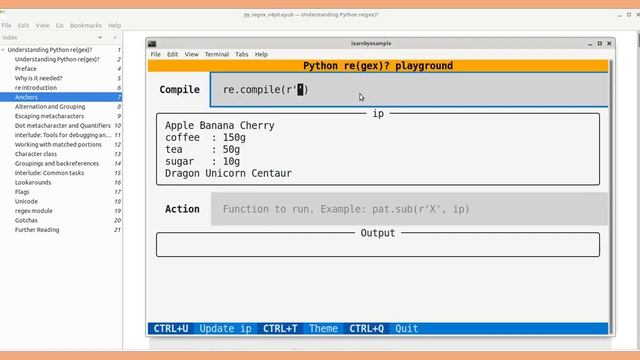Click the Compile label
This screenshot has width=640, height=360.
(x=179, y=90)
